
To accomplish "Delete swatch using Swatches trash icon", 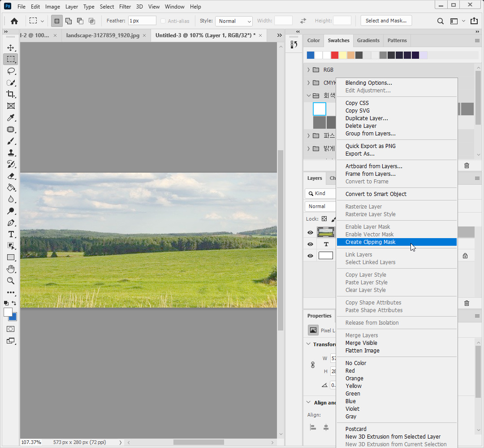I will point(467,165).
